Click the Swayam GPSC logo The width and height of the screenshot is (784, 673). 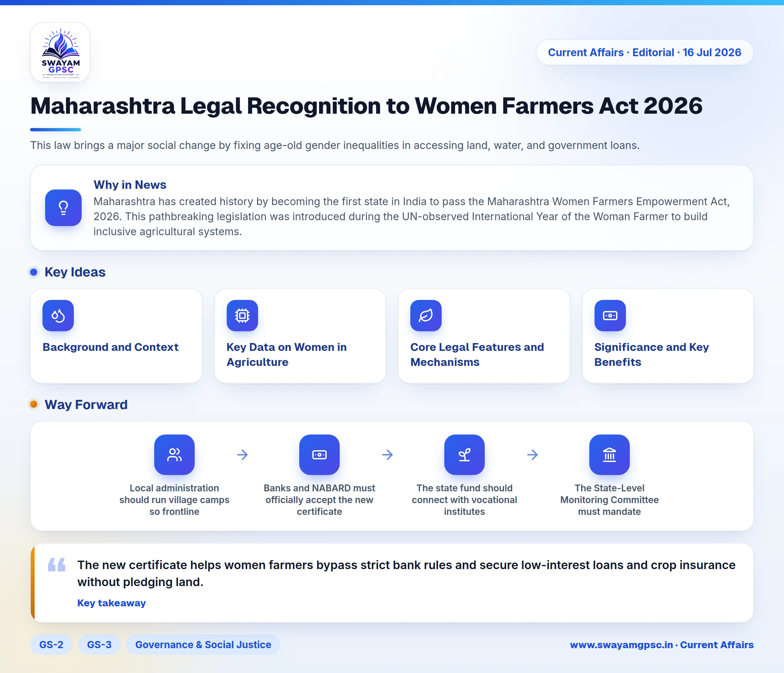pyautogui.click(x=60, y=52)
